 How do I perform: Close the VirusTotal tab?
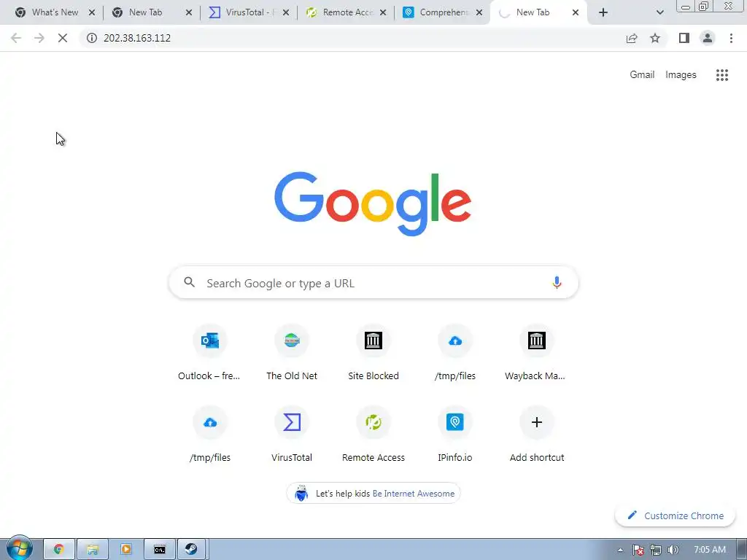click(286, 12)
